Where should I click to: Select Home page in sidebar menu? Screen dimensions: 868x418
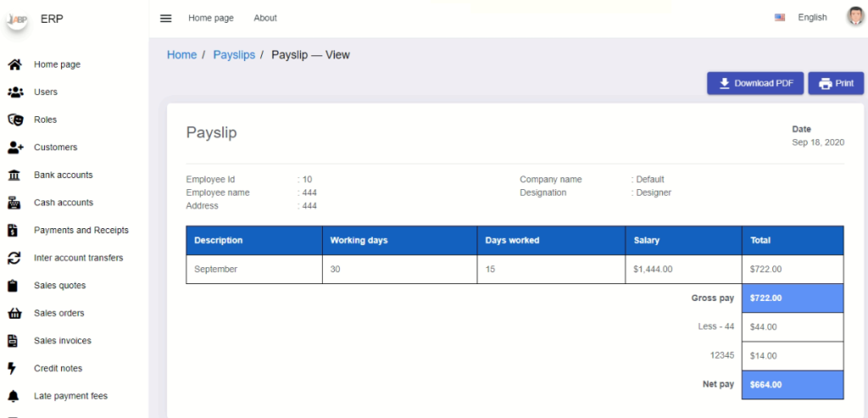point(57,64)
